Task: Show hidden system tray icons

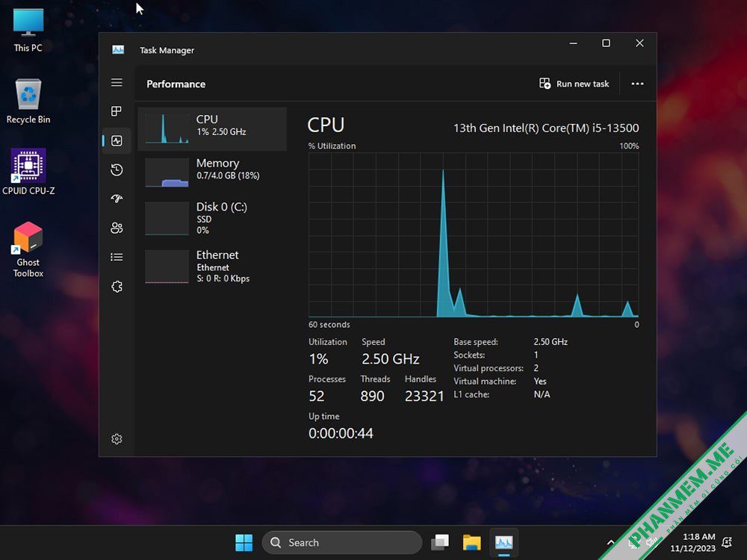Action: 611,542
